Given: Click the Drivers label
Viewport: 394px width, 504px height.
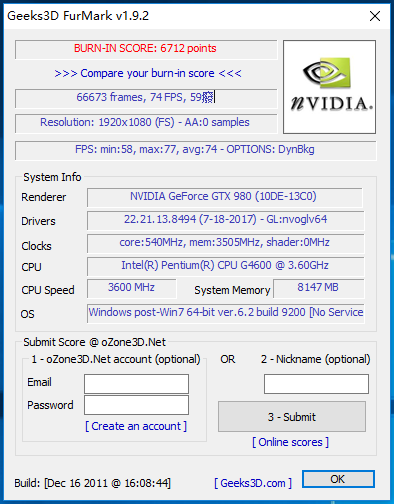Looking at the screenshot, I should point(38,221).
